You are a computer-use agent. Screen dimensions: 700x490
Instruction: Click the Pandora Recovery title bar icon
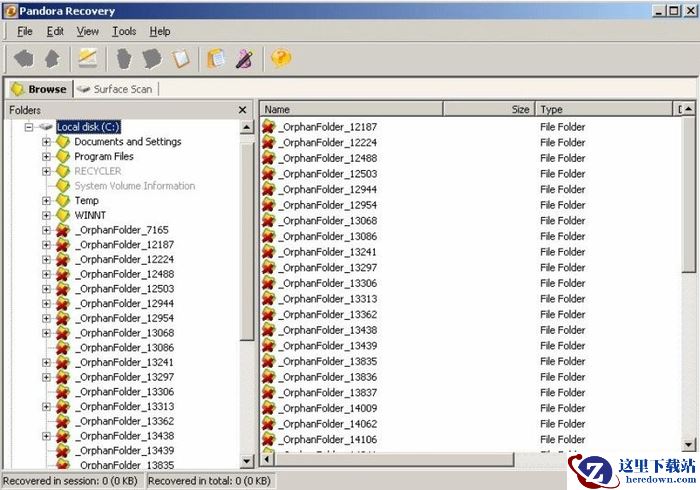pyautogui.click(x=10, y=11)
